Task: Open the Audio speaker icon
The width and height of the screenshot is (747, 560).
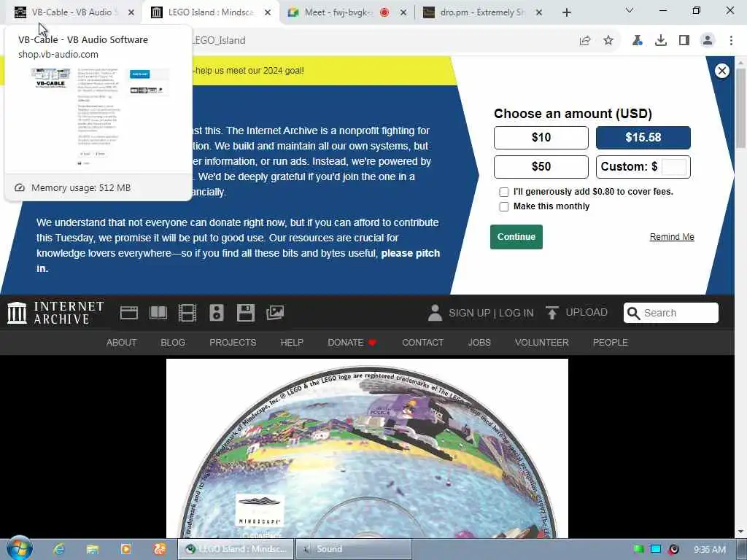Action: (216, 313)
